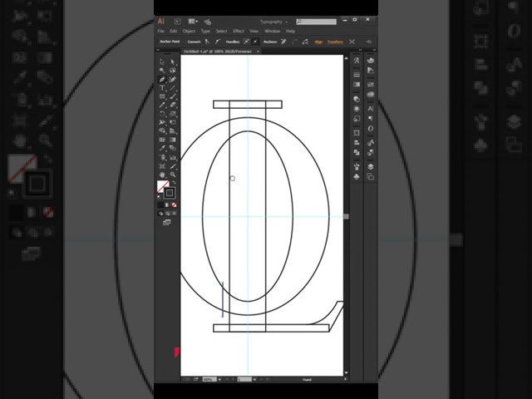Click the Stroke color swatch
This screenshot has height=399, width=532.
[x=170, y=193]
